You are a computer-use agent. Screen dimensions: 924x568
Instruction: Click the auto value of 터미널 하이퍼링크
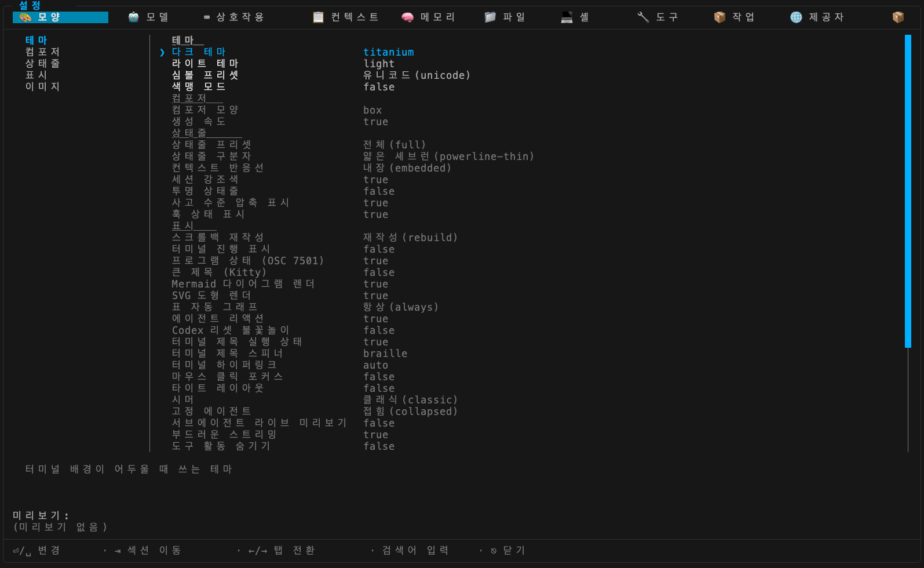tap(376, 365)
